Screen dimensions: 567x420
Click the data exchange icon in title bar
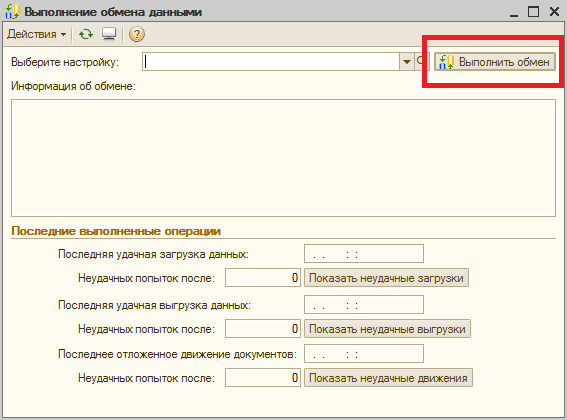[x=12, y=11]
